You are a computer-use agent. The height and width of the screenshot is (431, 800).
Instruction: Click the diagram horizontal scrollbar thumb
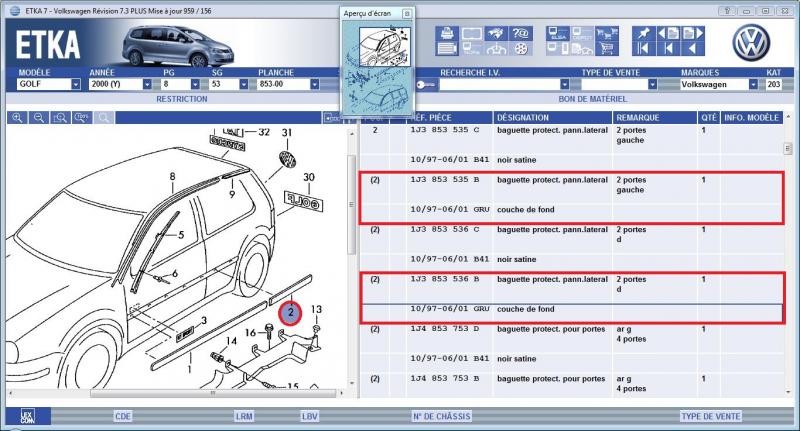(213, 393)
